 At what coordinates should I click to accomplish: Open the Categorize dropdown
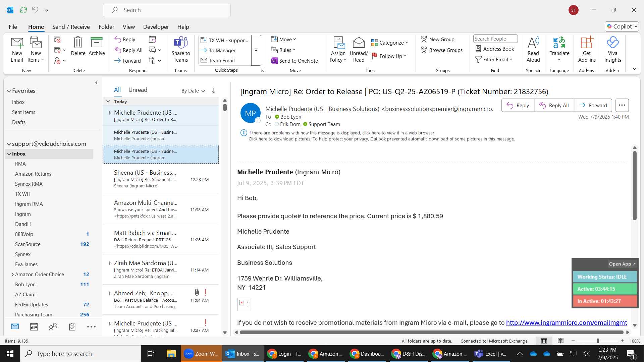(x=390, y=43)
